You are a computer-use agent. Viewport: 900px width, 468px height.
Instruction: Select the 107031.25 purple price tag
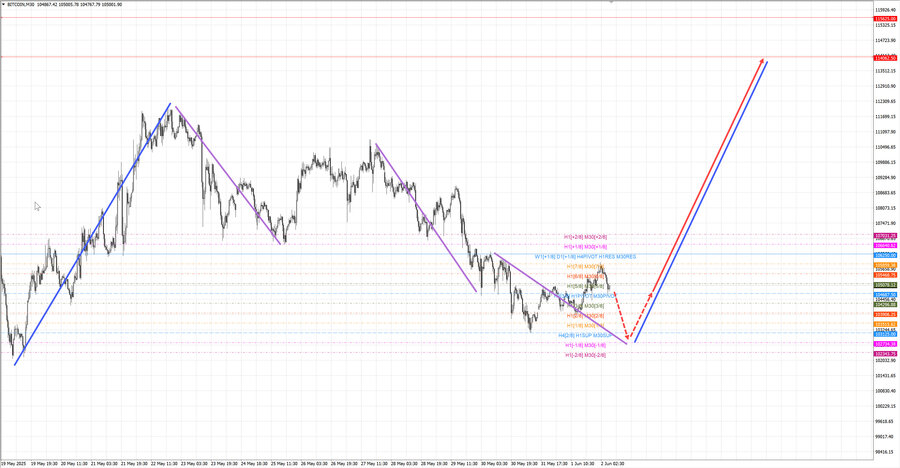(x=885, y=236)
